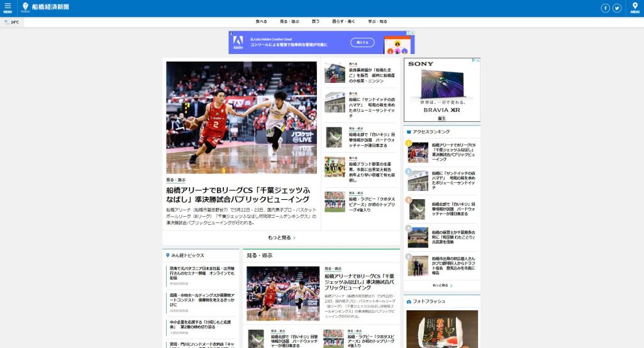Click the main basketball game photo
644x348 pixels.
[241, 117]
